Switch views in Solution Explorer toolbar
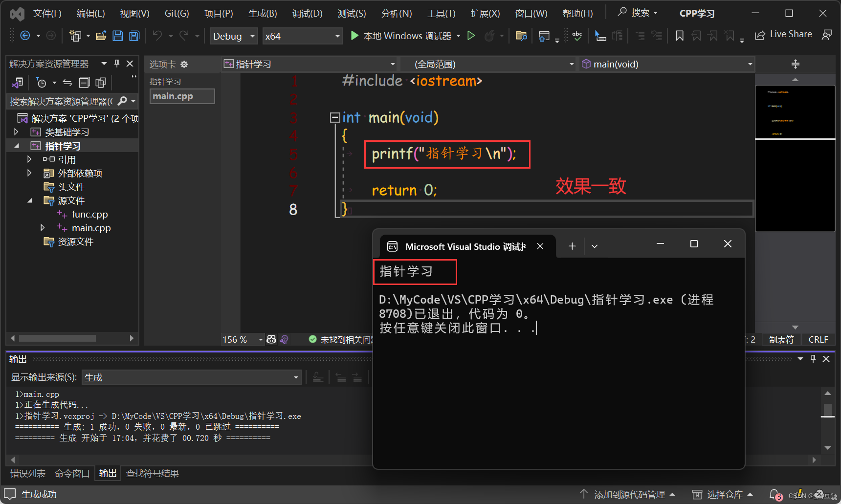 tap(17, 83)
